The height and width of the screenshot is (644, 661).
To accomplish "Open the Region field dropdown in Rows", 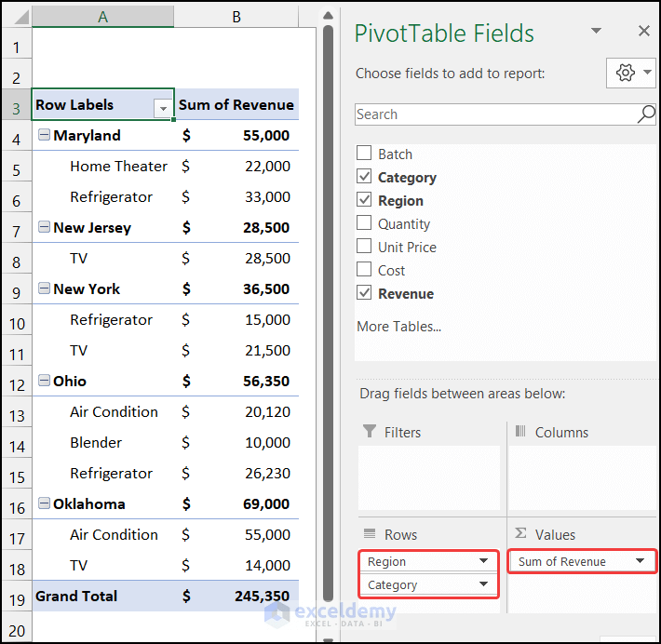I will click(483, 560).
